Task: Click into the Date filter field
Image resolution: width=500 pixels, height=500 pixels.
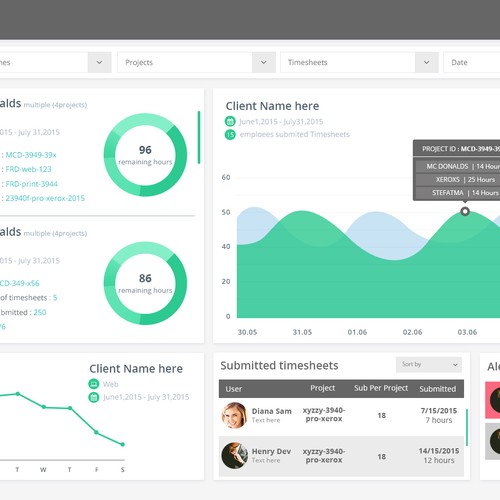Action: (472, 62)
